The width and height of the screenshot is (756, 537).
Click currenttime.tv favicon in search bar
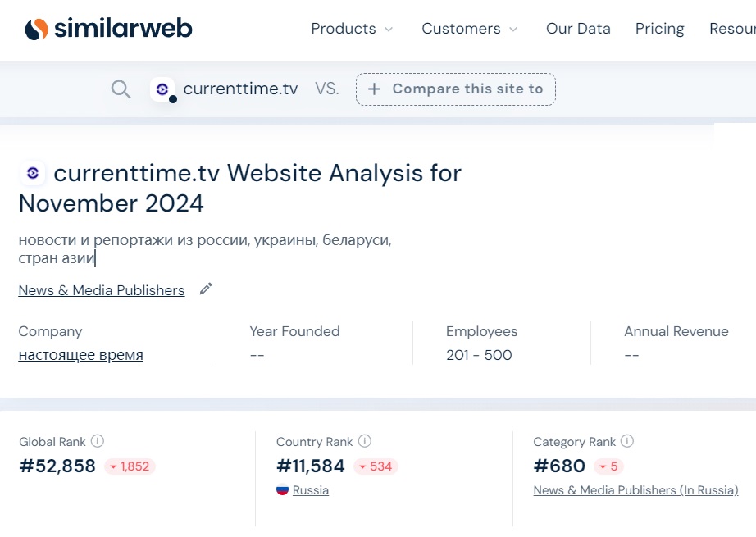point(162,89)
